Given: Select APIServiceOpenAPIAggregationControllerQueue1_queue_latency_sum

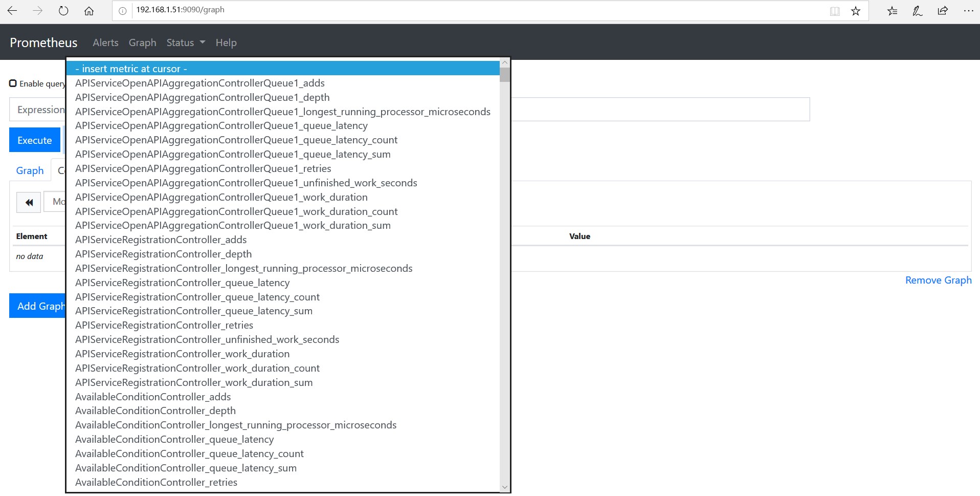Looking at the screenshot, I should coord(283,154).
